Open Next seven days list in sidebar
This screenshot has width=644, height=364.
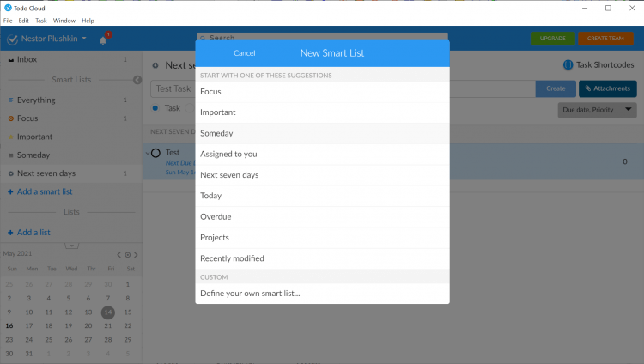[71, 173]
